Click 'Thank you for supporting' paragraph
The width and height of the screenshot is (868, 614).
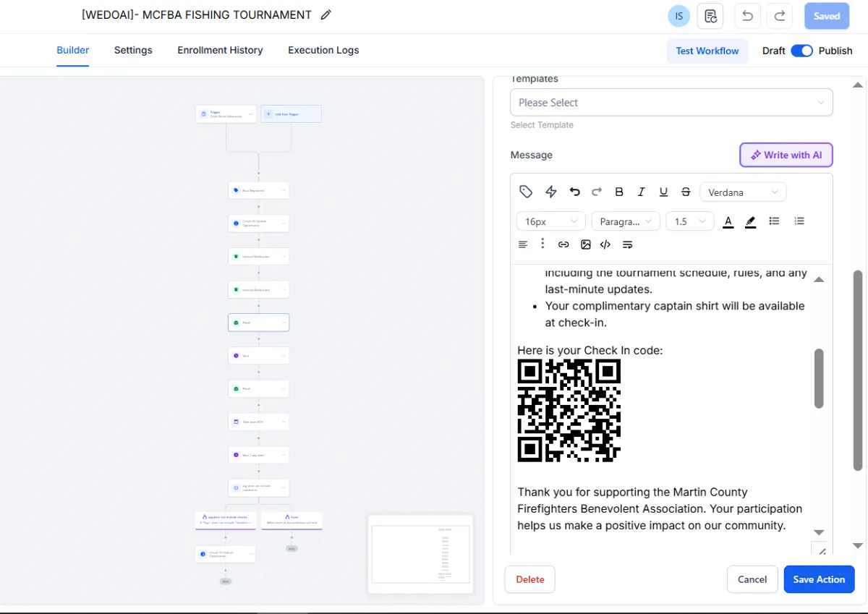[x=660, y=508]
